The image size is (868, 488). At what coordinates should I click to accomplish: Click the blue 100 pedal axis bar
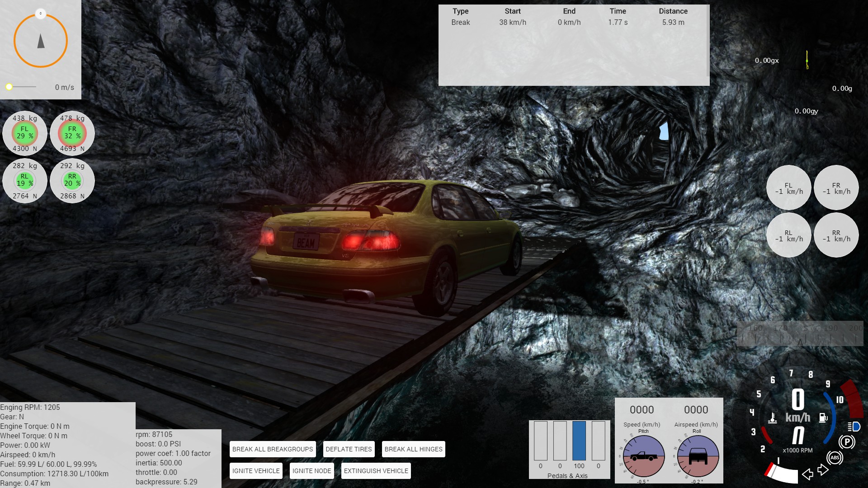[579, 441]
